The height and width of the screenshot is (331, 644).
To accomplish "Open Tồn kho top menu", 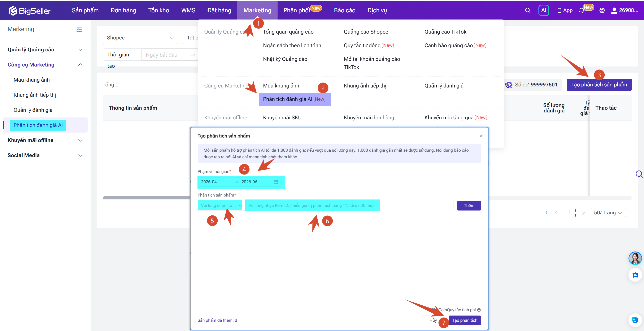I will 158,10.
